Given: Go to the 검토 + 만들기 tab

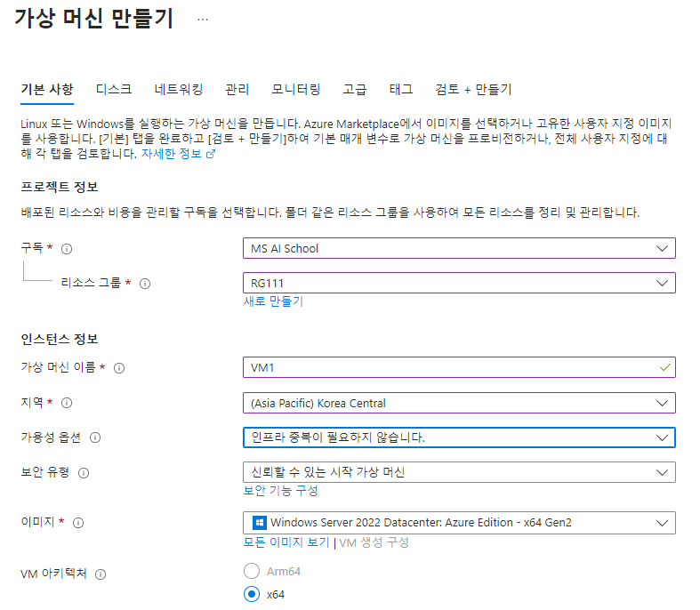Looking at the screenshot, I should pyautogui.click(x=473, y=90).
